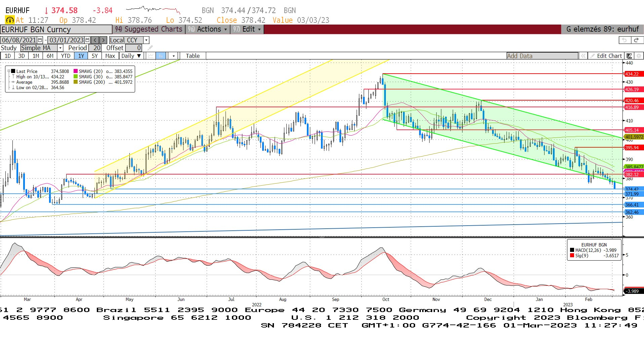The height and width of the screenshot is (344, 644).
Task: Click Edit Chart button
Action: [x=606, y=56]
